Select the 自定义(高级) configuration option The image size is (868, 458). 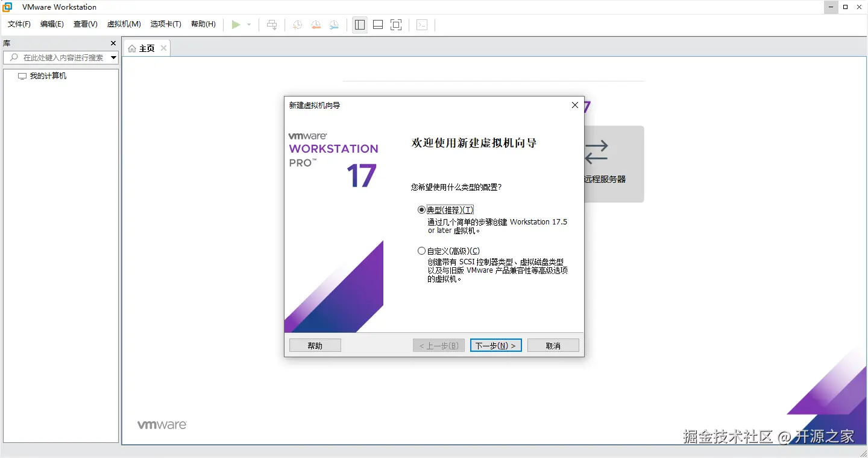tap(421, 250)
